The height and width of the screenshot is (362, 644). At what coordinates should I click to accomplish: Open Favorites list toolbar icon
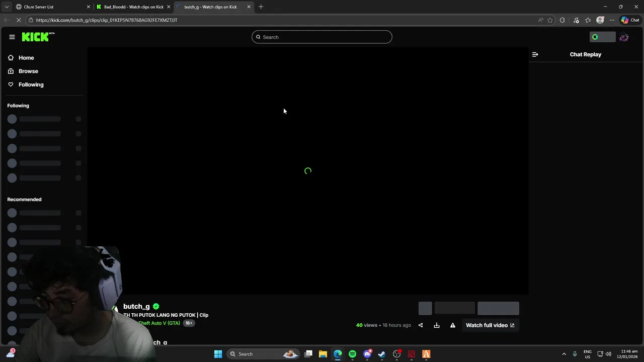tap(588, 20)
